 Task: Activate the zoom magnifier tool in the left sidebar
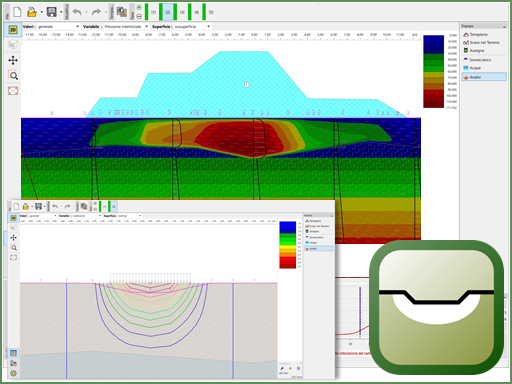tap(13, 76)
